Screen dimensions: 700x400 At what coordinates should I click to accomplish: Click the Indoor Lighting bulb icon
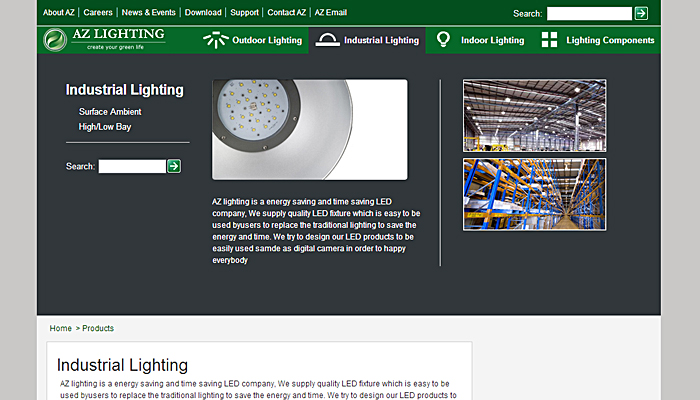[443, 39]
